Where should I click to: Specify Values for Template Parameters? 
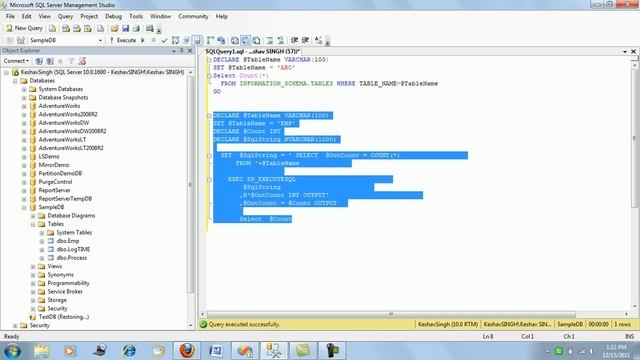point(318,40)
